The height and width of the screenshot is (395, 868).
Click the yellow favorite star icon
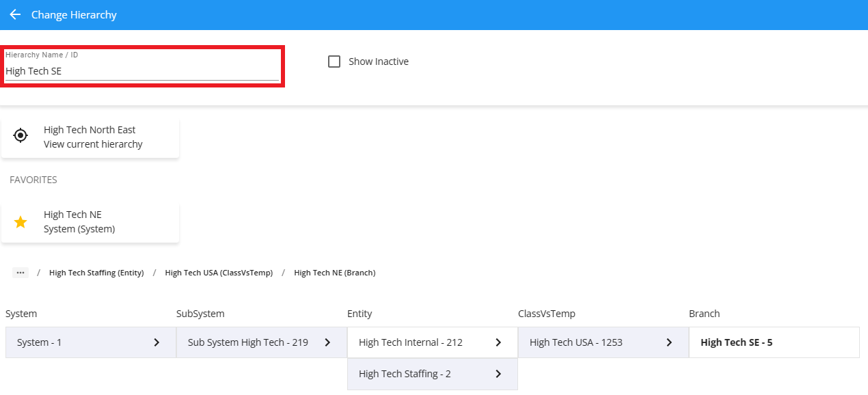point(21,222)
